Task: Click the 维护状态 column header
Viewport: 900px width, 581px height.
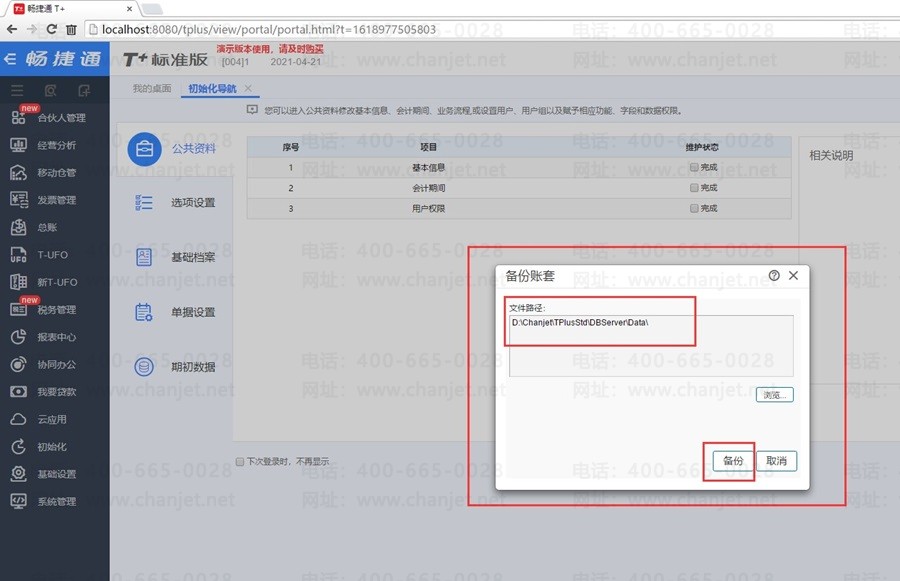Action: click(x=702, y=147)
